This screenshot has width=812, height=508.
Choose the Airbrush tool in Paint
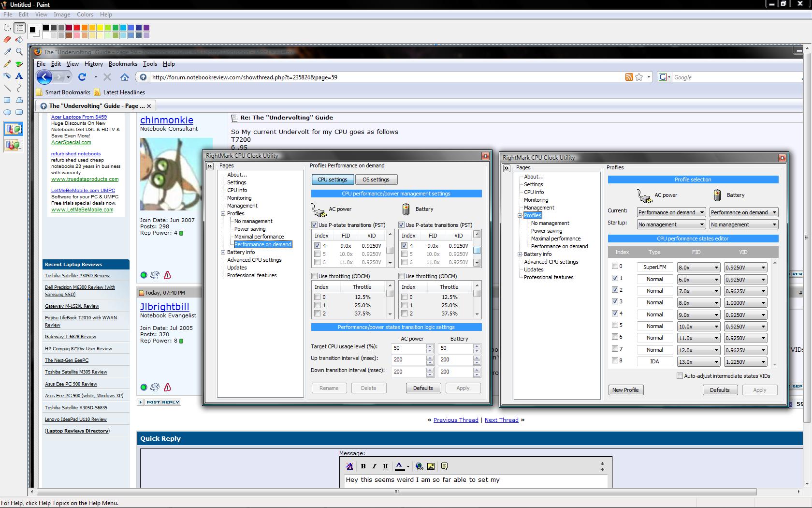click(7, 76)
